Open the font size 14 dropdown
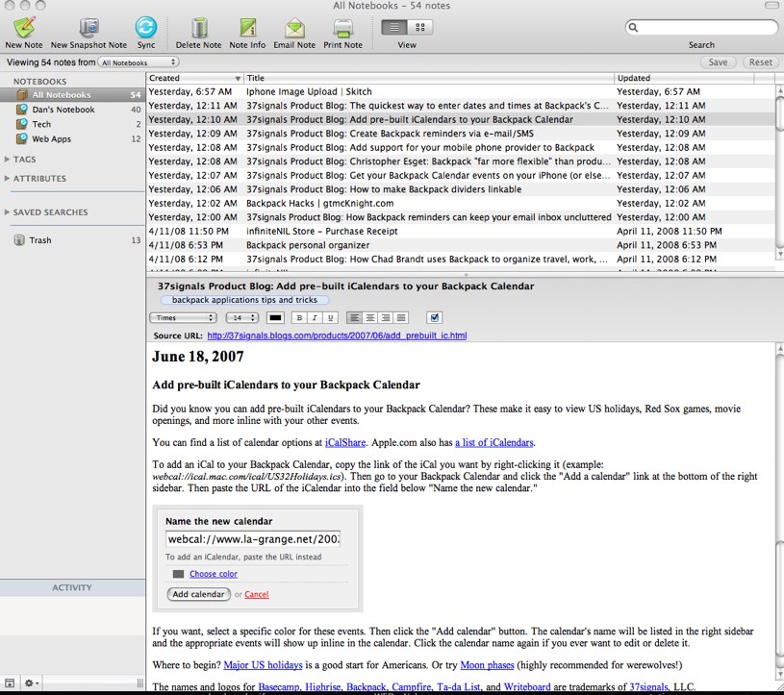784x695 pixels. click(x=242, y=318)
